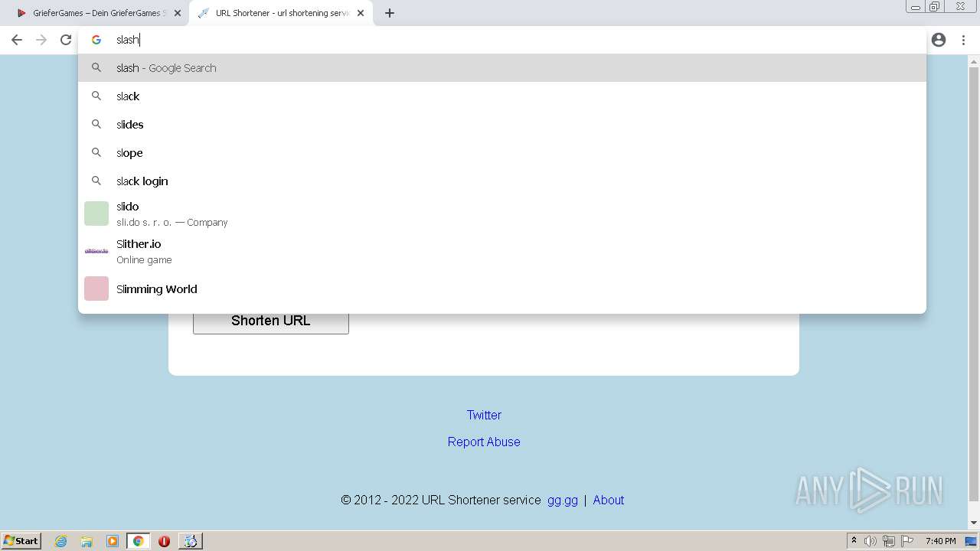The width and height of the screenshot is (980, 551).
Task: Open the Twitter link
Action: pos(484,415)
